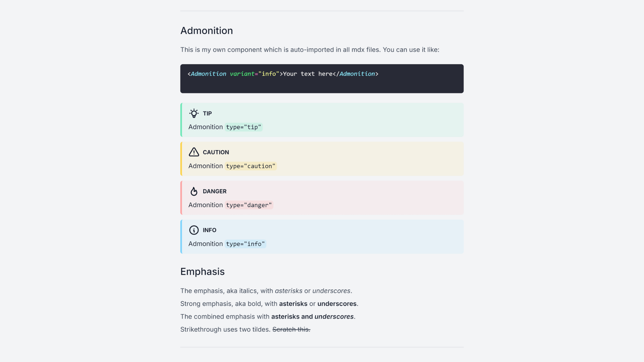Click the type="info" inline code

(x=245, y=244)
